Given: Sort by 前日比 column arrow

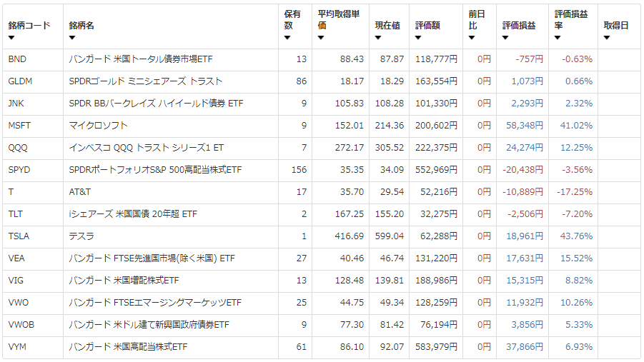Looking at the screenshot, I should pyautogui.click(x=472, y=38).
